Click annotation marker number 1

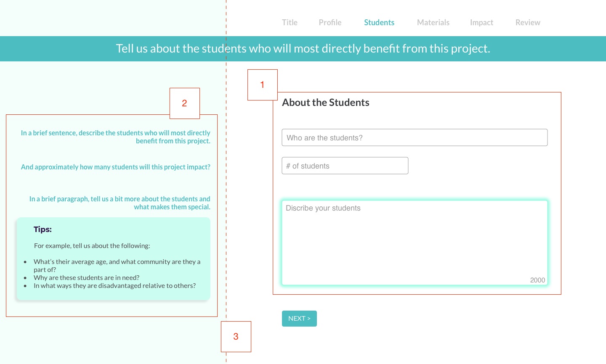tap(262, 85)
